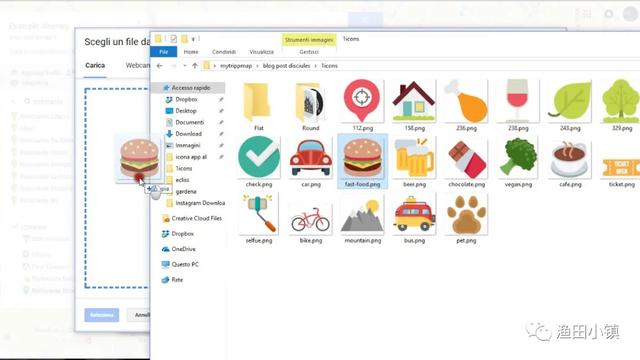
Task: Open the File tab in Explorer
Action: click(x=164, y=52)
